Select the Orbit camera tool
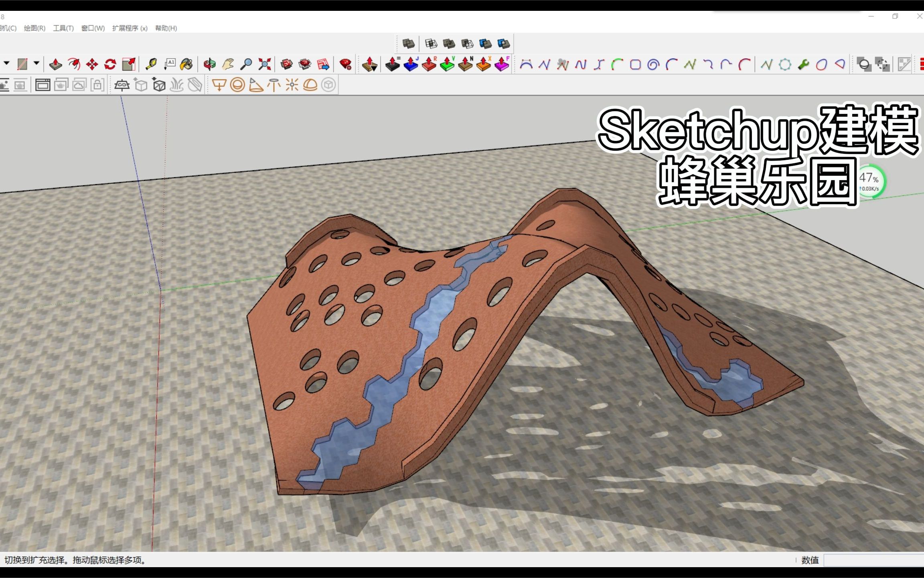The height and width of the screenshot is (578, 924). [x=209, y=64]
